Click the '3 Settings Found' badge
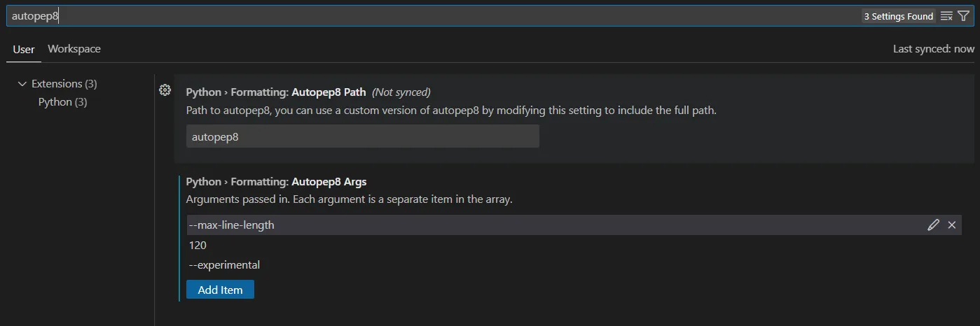The height and width of the screenshot is (326, 980). pos(898,16)
